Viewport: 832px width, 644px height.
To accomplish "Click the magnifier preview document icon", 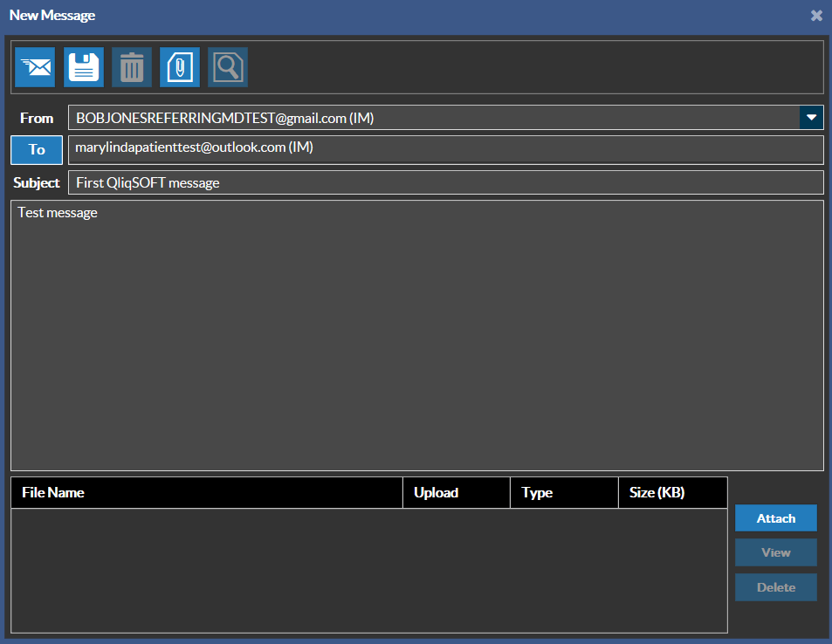I will [x=228, y=67].
